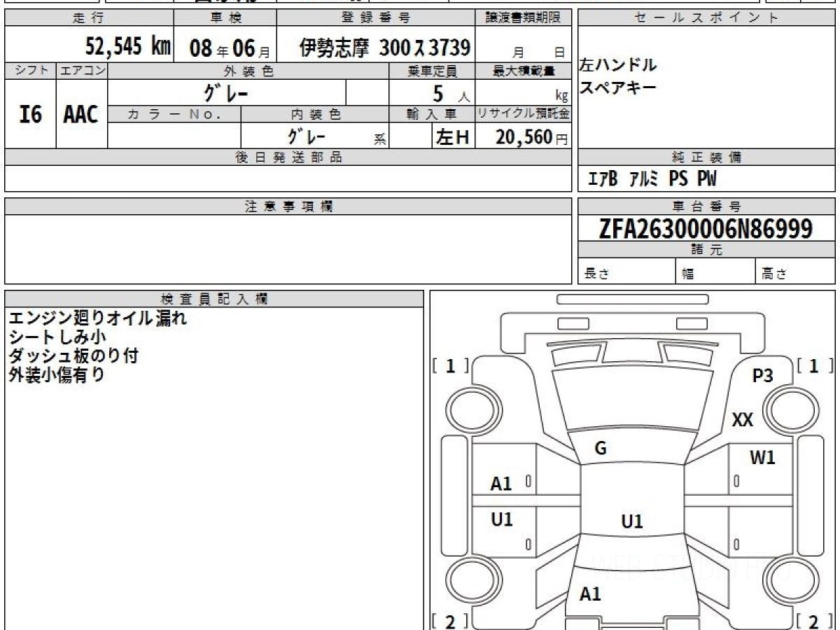Viewport: 840px width, 630px height.
Task: Click the 検査員記入欄 header
Action: 213,299
